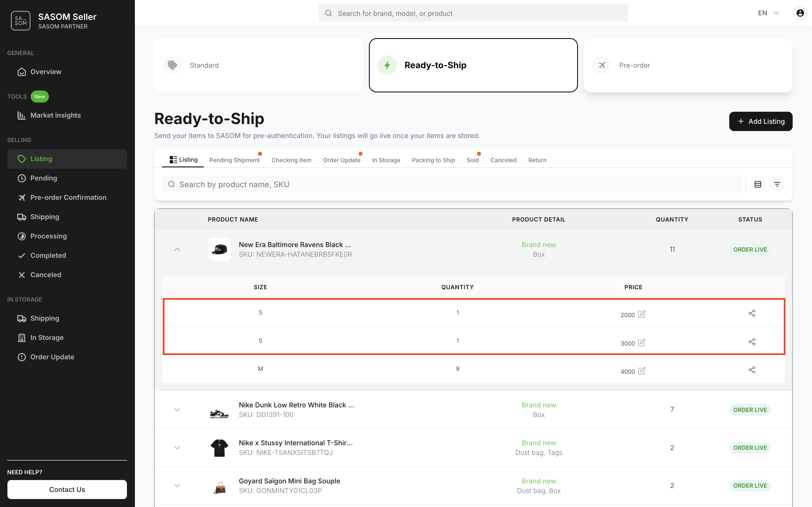
Task: Click share icon for 3000 price row
Action: tap(752, 342)
